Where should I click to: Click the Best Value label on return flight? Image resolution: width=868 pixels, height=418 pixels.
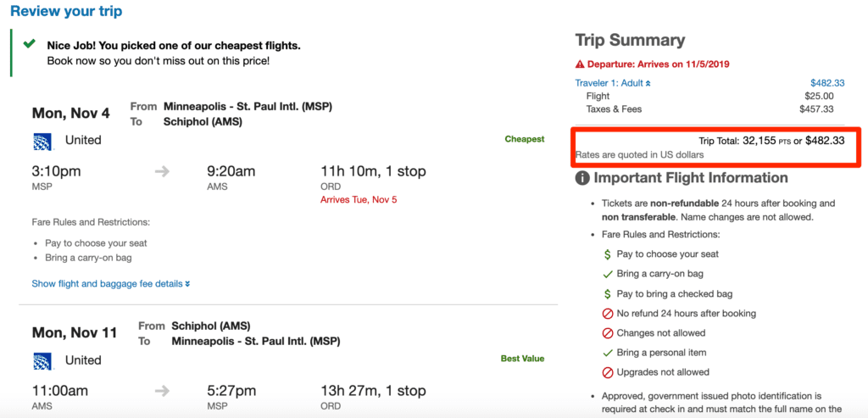522,359
